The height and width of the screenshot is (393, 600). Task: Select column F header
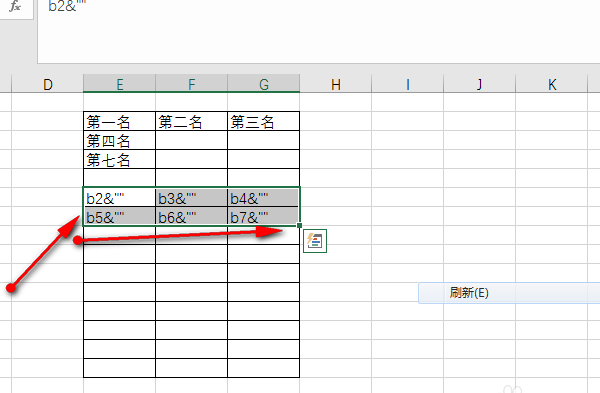click(191, 84)
